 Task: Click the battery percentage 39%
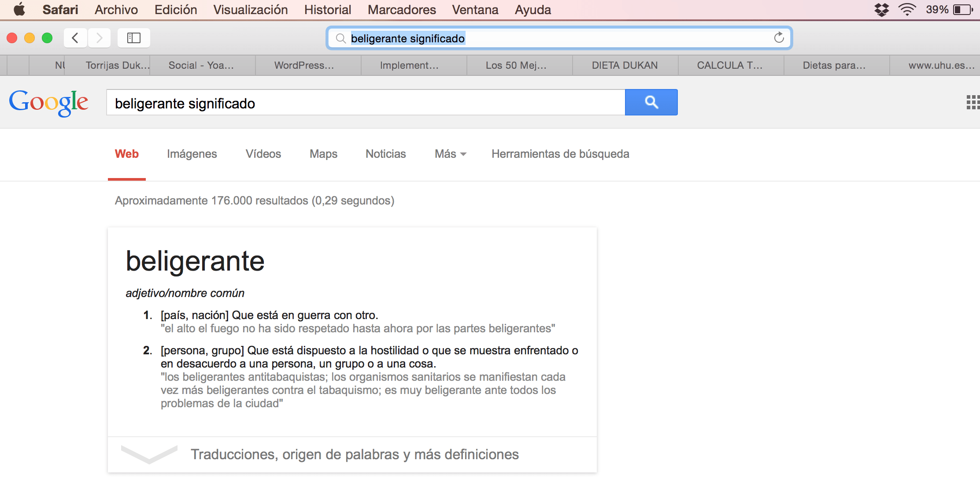937,9
